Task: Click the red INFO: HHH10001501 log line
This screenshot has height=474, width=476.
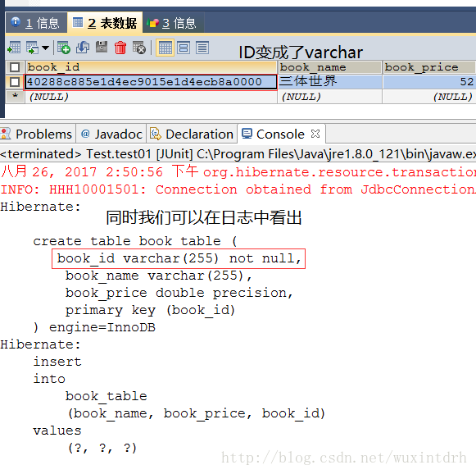Action: (x=238, y=189)
